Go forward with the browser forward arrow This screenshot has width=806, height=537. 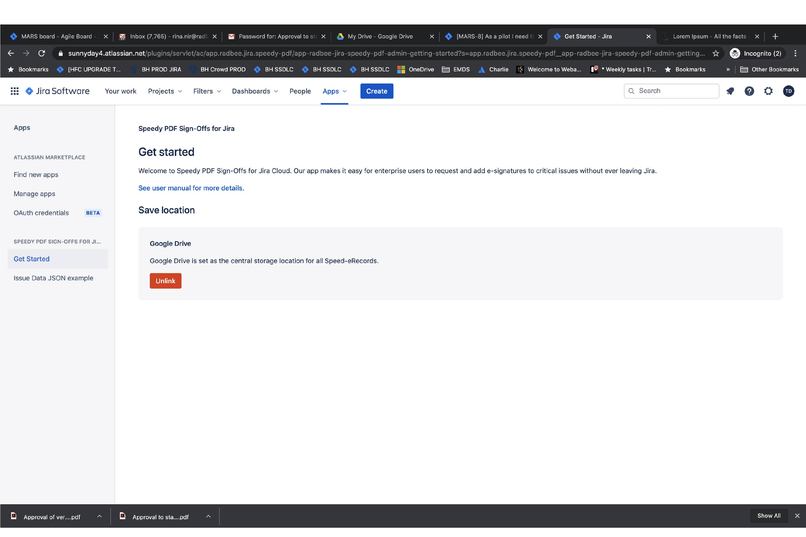coord(26,53)
